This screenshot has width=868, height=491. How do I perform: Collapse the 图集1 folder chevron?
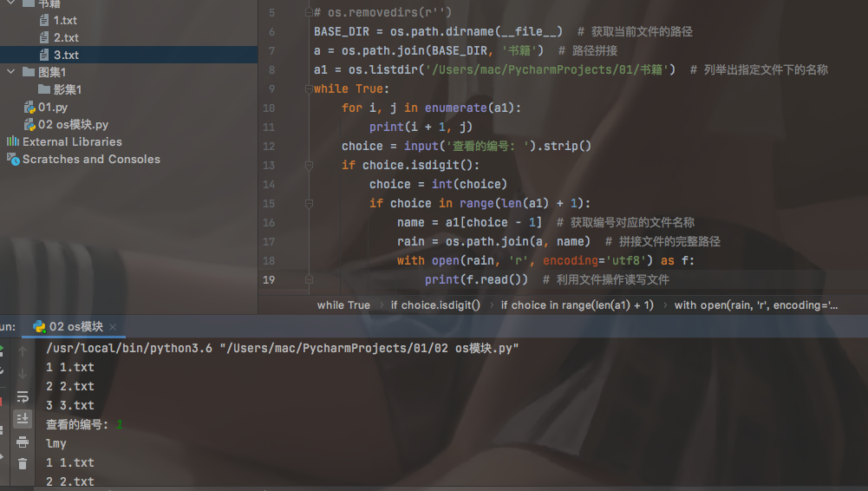(x=11, y=72)
